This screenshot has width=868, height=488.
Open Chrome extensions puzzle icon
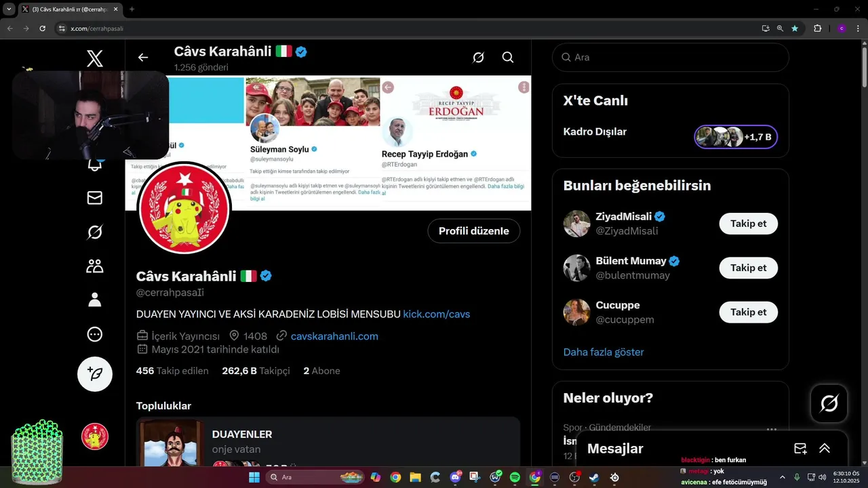[817, 28]
